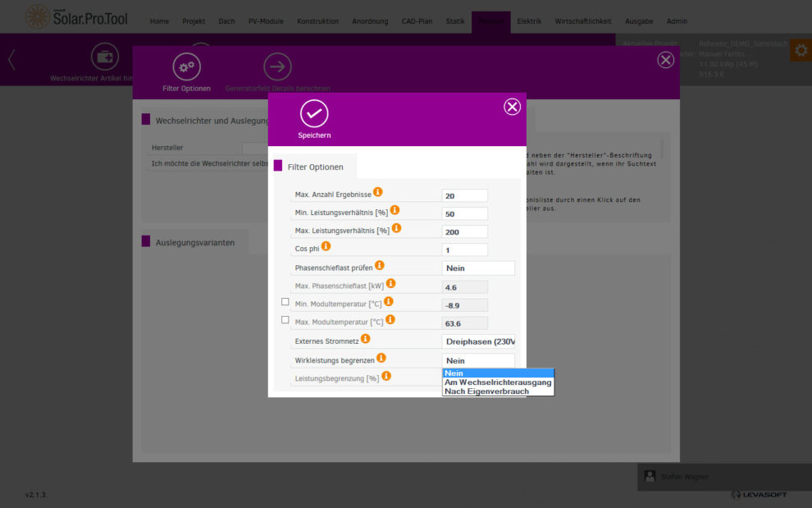Enable the Min. Modultemperatur checkbox
This screenshot has width=812, height=508.
(x=285, y=302)
